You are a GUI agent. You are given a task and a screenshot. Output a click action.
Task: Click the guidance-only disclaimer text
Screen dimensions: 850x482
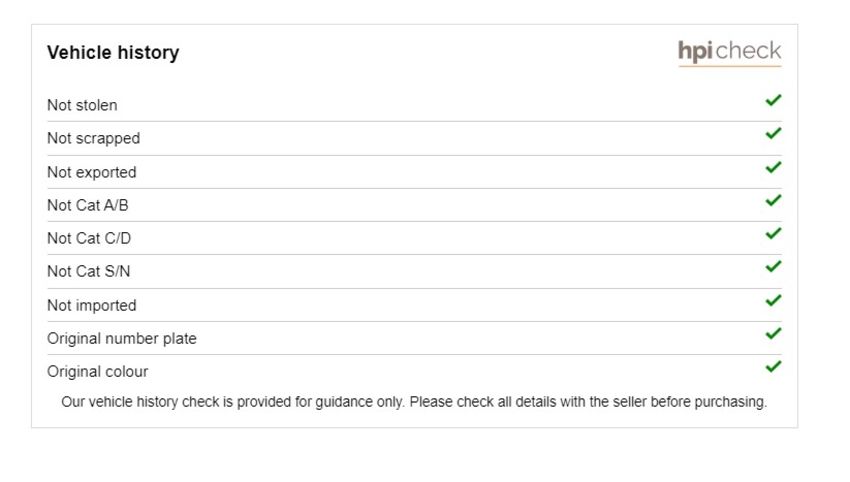(x=414, y=402)
